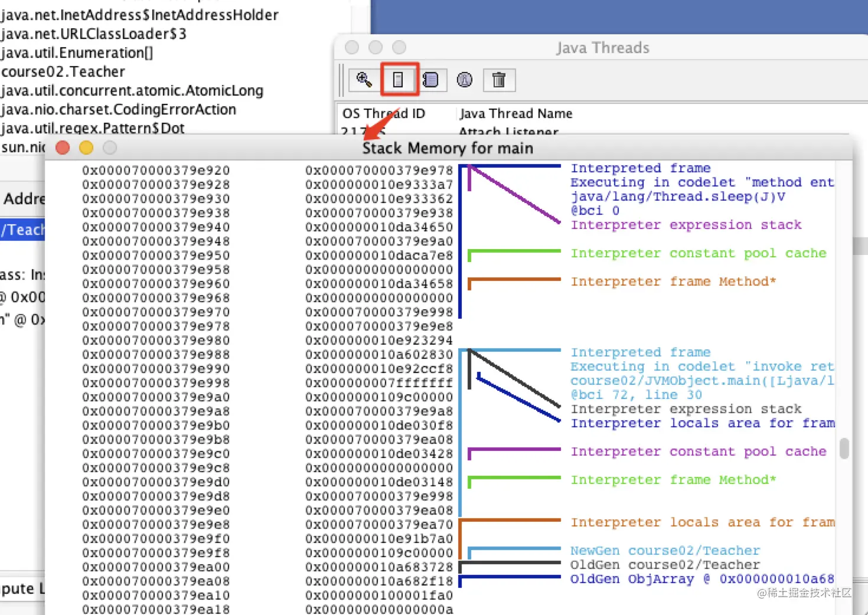Screen dimensions: 868x615
Task: Click stack address 0x000070000379e950
Action: point(156,255)
